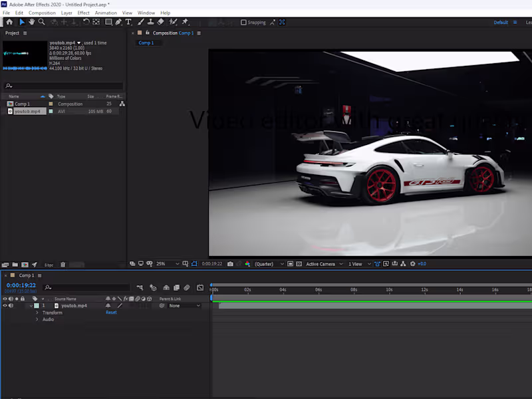The width and height of the screenshot is (532, 399).
Task: Click the Home toolbar icon
Action: click(10, 22)
